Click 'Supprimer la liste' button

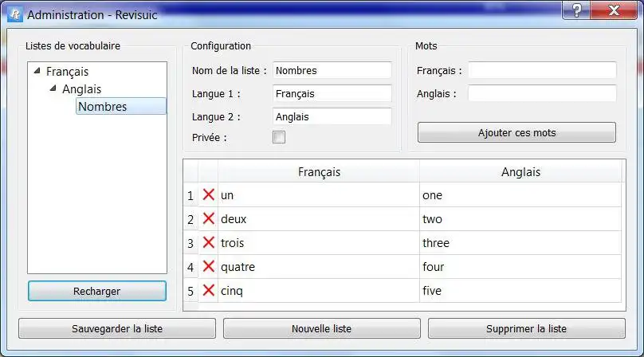(526, 328)
